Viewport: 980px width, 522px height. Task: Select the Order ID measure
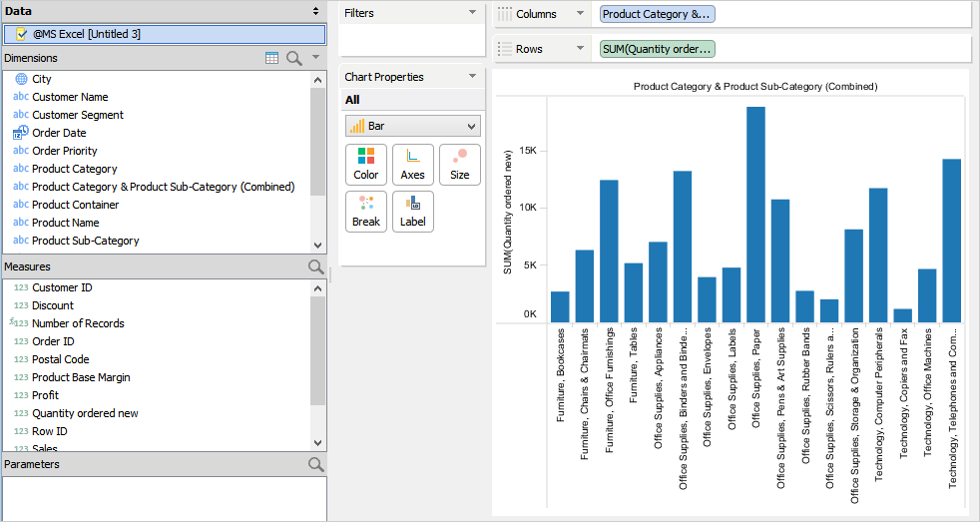(53, 341)
